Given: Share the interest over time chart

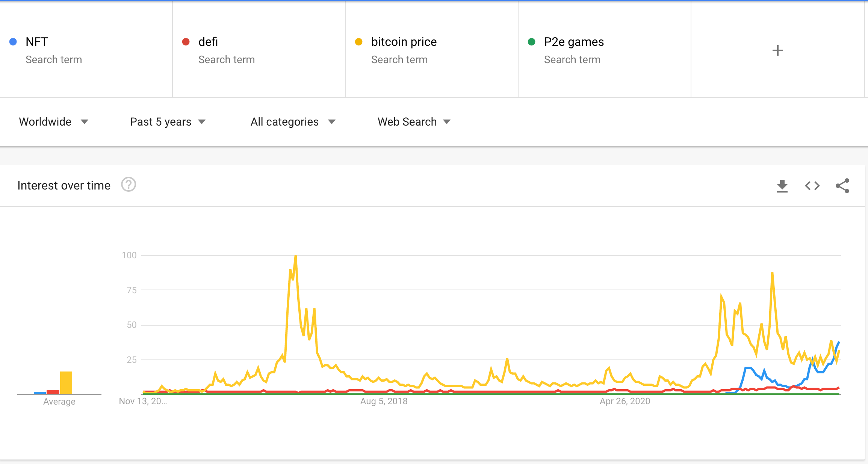Looking at the screenshot, I should (842, 186).
